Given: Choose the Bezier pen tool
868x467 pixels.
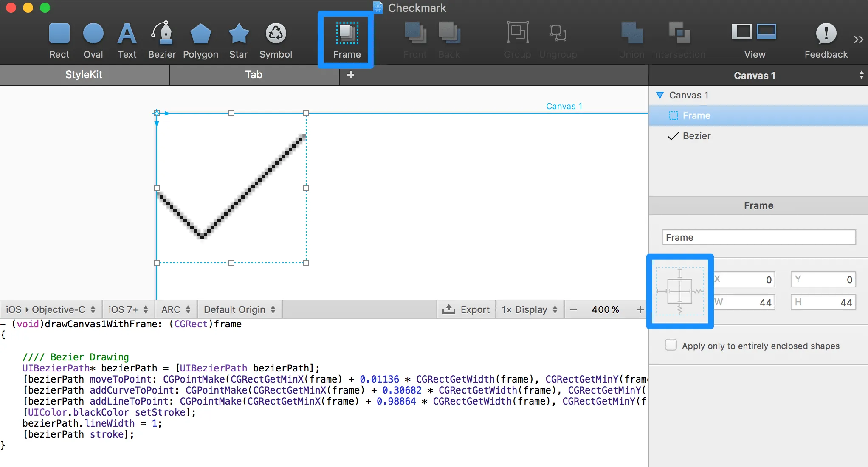Looking at the screenshot, I should [x=162, y=38].
